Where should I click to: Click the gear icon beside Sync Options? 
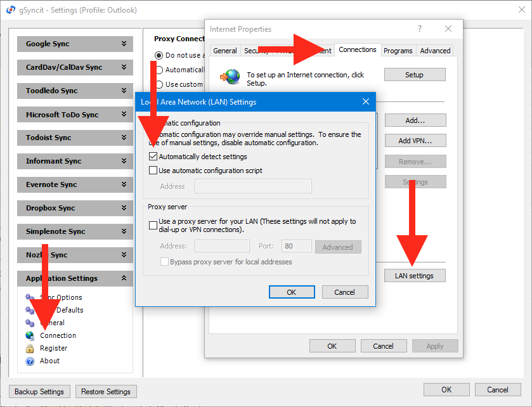point(30,297)
